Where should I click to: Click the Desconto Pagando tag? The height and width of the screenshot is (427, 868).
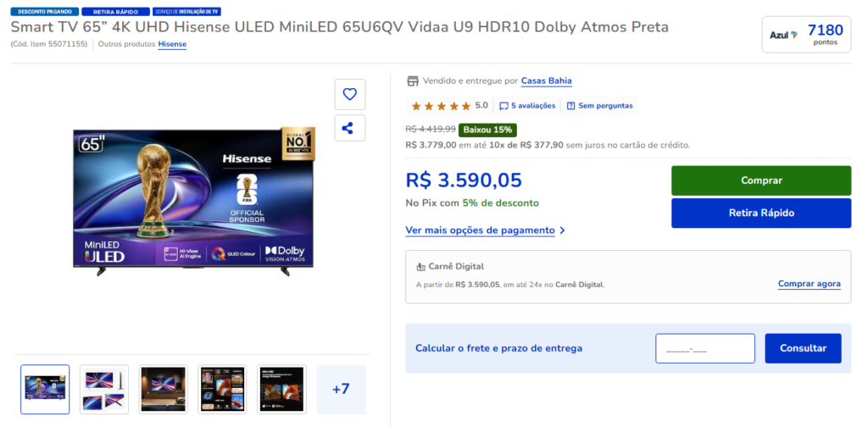click(44, 11)
